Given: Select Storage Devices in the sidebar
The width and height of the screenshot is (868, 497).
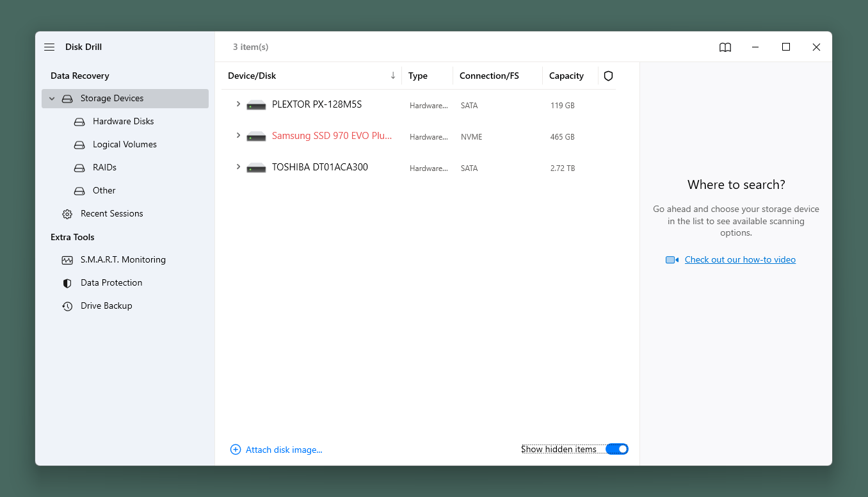Looking at the screenshot, I should 125,99.
